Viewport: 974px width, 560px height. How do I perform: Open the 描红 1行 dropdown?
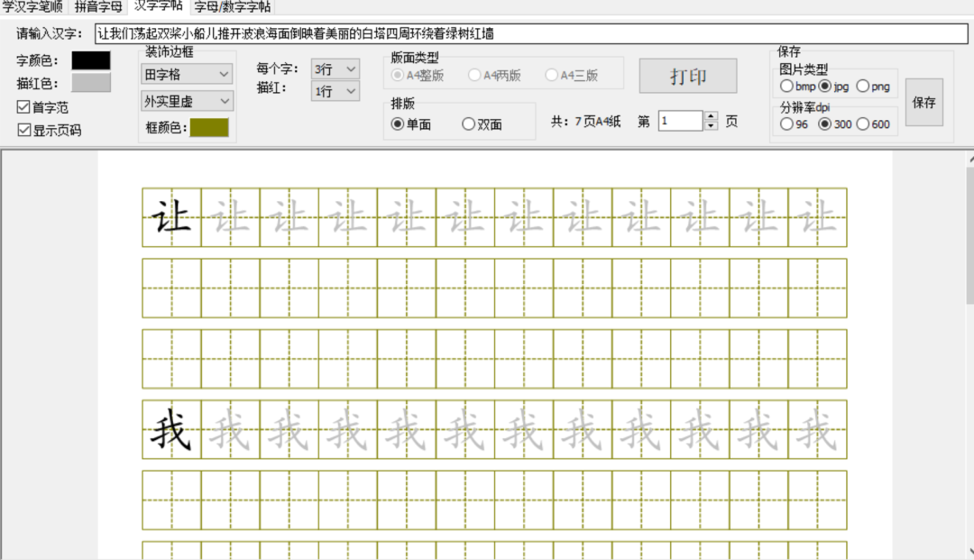pyautogui.click(x=335, y=91)
